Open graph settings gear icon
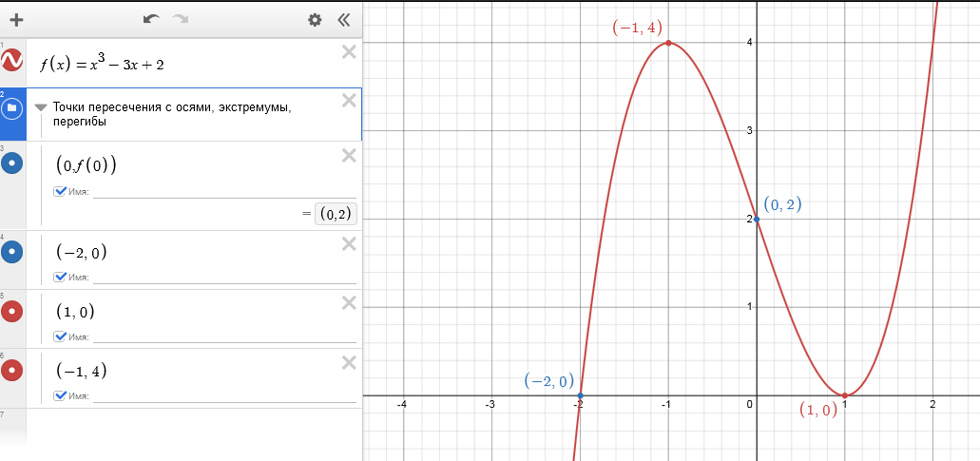The image size is (980, 461). pos(315,19)
